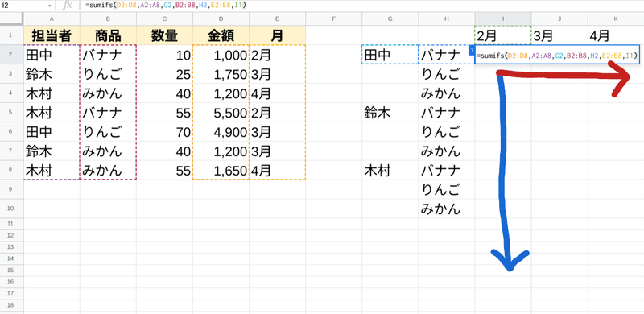Select cell E8 containing 4月
644x314 pixels.
point(277,170)
